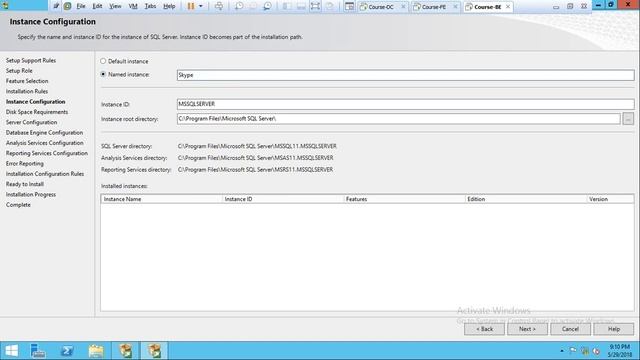Select the Named instance radio button
Viewport: 640px width, 360px height.
point(103,74)
